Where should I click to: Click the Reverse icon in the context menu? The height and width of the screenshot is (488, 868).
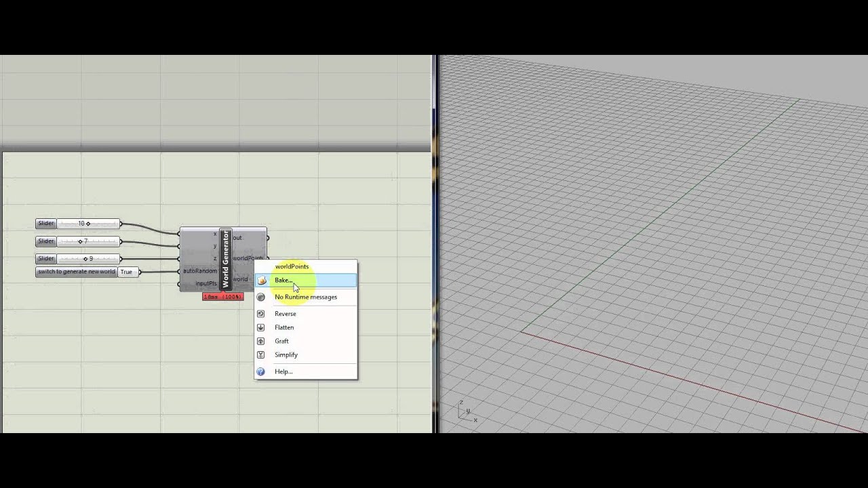coord(261,314)
